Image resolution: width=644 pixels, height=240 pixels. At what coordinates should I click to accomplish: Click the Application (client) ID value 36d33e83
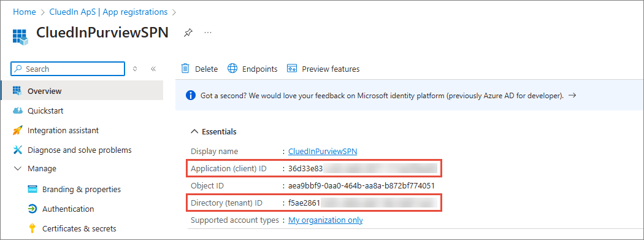pyautogui.click(x=305, y=169)
